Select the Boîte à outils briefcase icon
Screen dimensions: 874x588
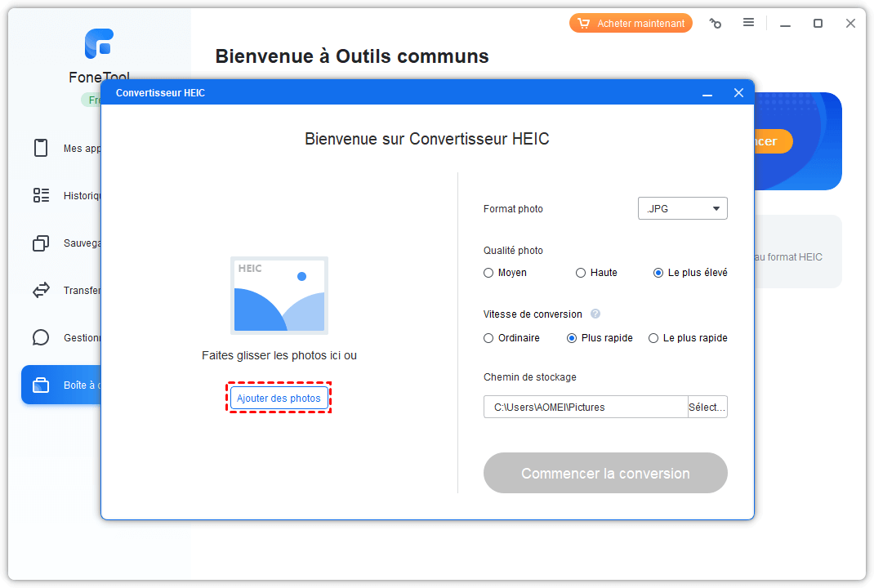click(41, 385)
